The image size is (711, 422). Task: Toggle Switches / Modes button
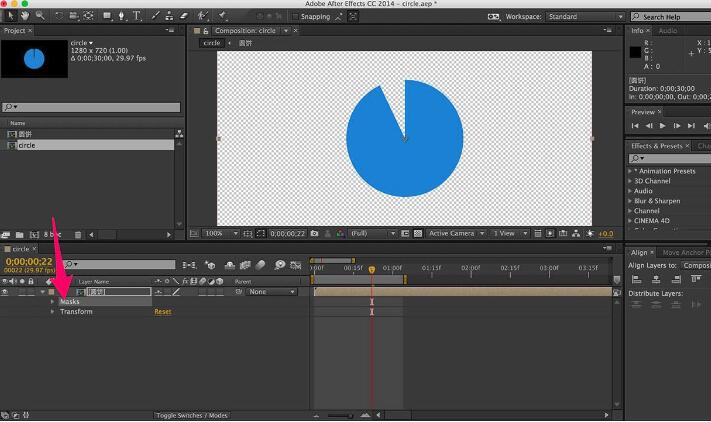(x=191, y=415)
